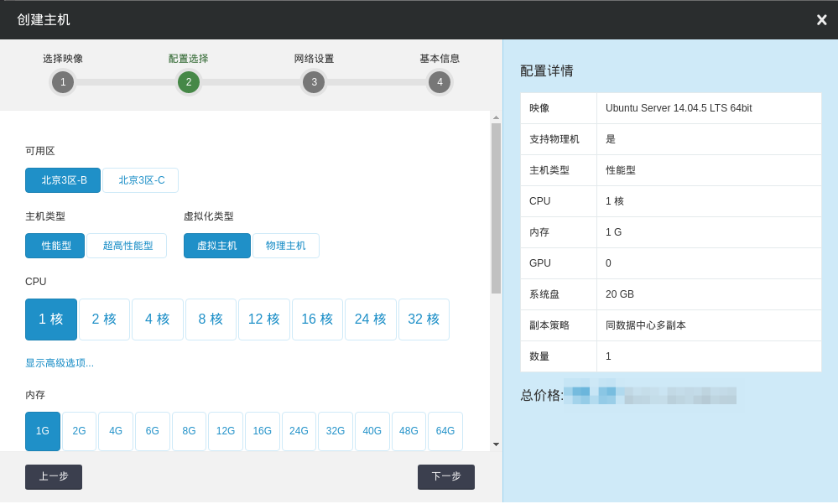
Task: Click the vertical scrollbar thumb
Action: [x=496, y=209]
